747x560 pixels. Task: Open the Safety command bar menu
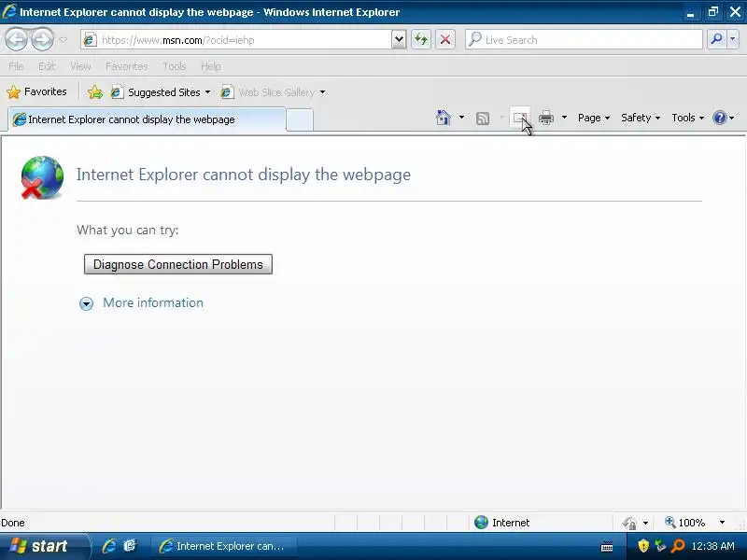(x=641, y=118)
